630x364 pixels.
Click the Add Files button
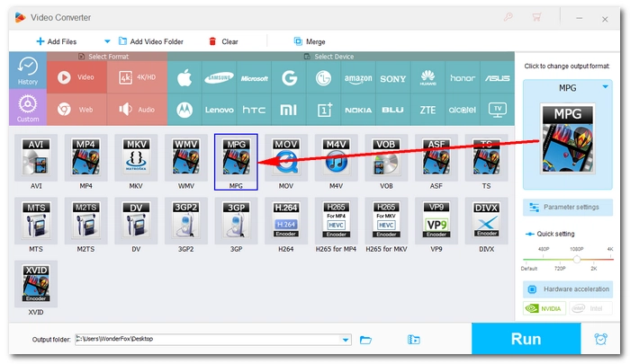pyautogui.click(x=57, y=41)
